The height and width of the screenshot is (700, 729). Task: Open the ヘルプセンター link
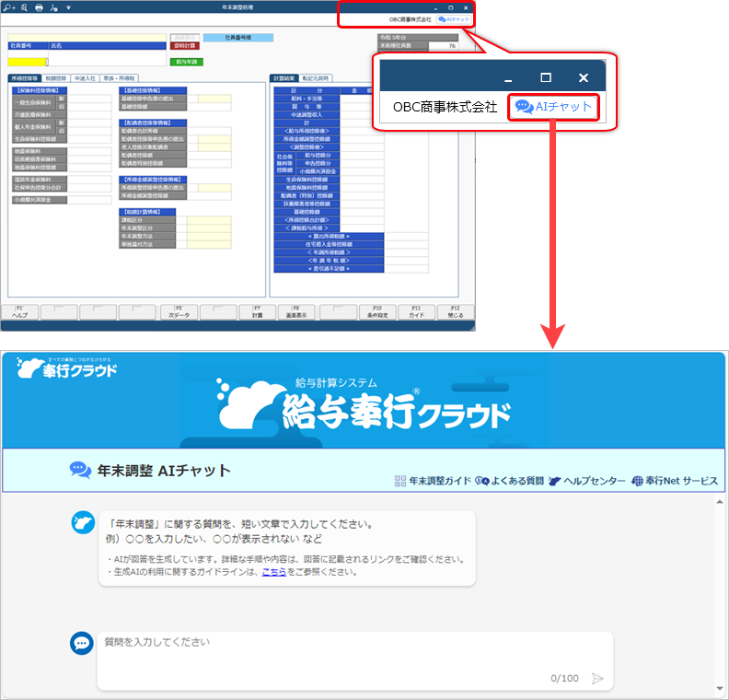[586, 481]
